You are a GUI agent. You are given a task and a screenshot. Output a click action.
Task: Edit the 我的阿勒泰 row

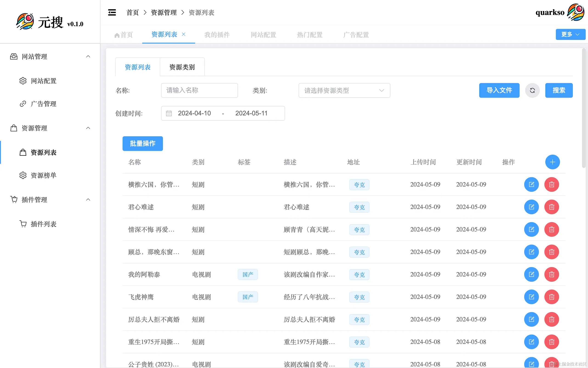click(x=531, y=274)
